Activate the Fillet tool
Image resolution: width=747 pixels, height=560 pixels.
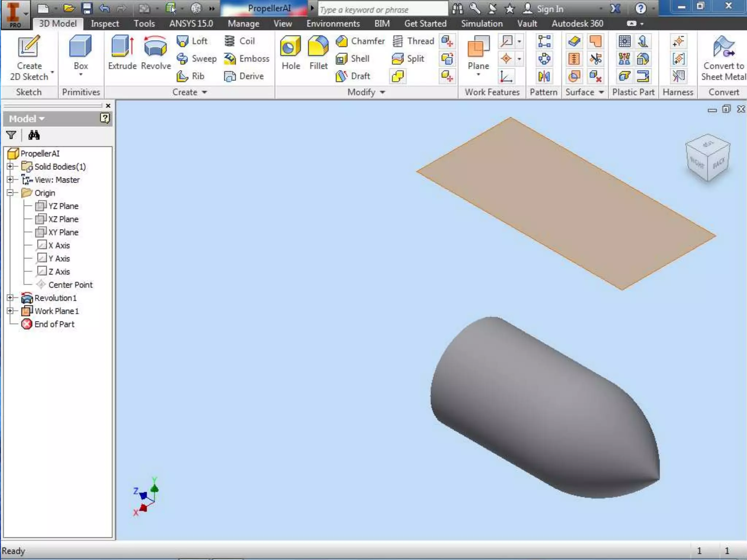coord(318,53)
